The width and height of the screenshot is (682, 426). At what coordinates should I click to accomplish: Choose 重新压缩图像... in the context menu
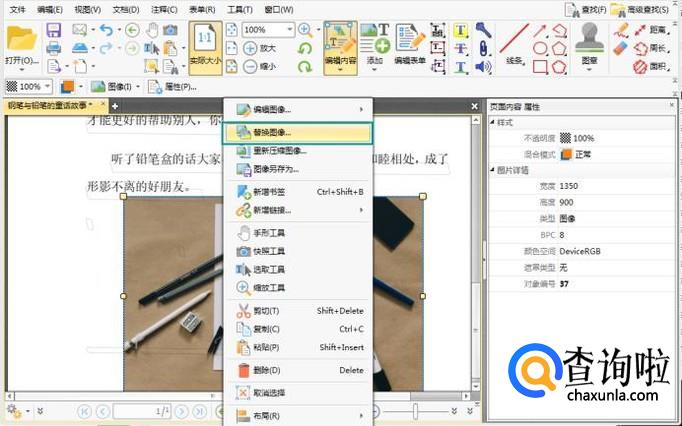[x=298, y=151]
